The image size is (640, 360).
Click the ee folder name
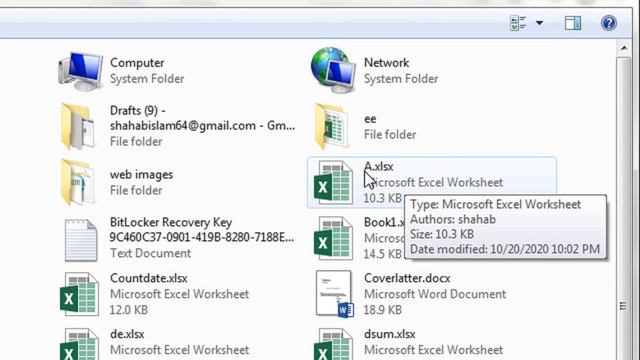coord(370,119)
